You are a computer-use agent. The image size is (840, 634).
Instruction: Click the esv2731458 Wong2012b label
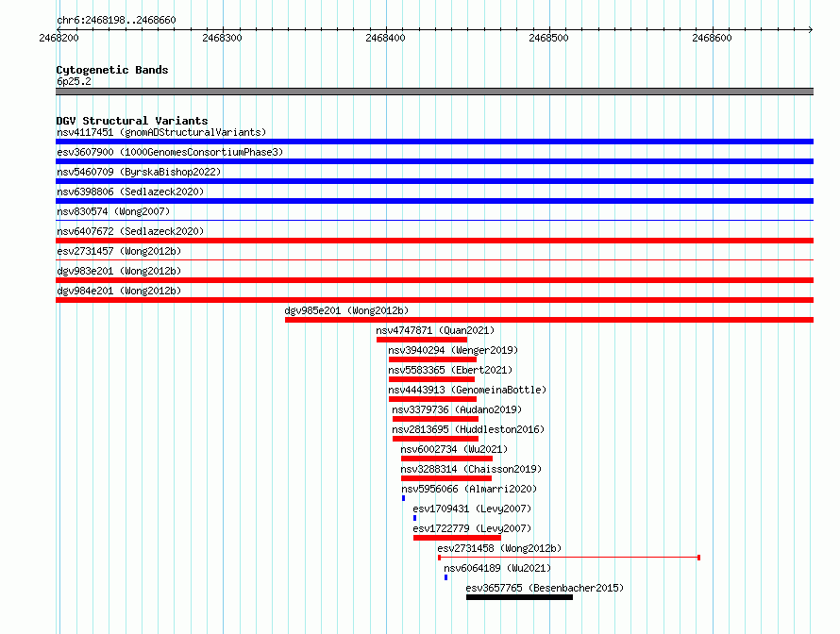click(x=499, y=548)
